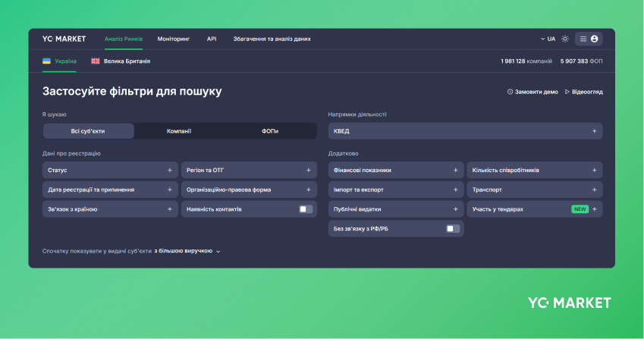This screenshot has width=644, height=339.
Task: Expand the Регіон та ОТГ filter
Action: click(x=248, y=171)
